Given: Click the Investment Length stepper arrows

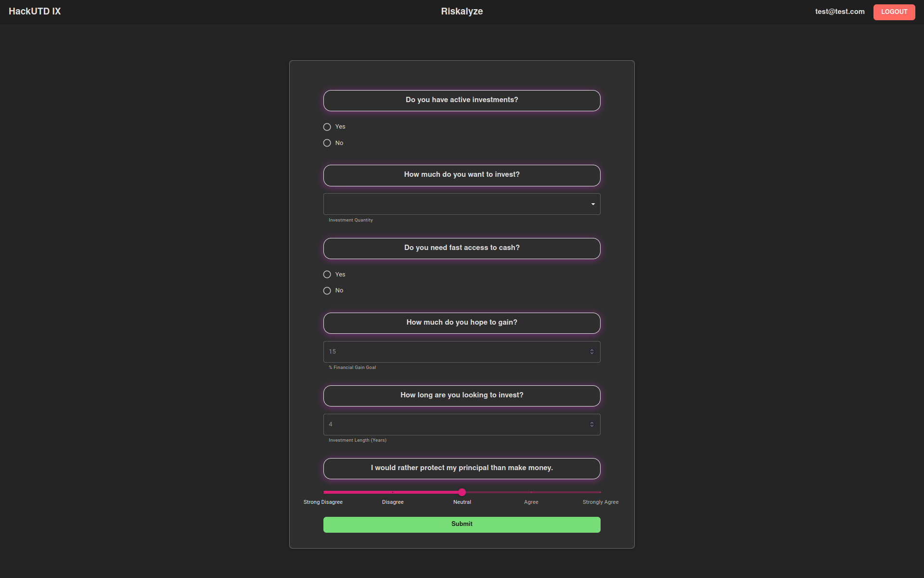Looking at the screenshot, I should [591, 424].
